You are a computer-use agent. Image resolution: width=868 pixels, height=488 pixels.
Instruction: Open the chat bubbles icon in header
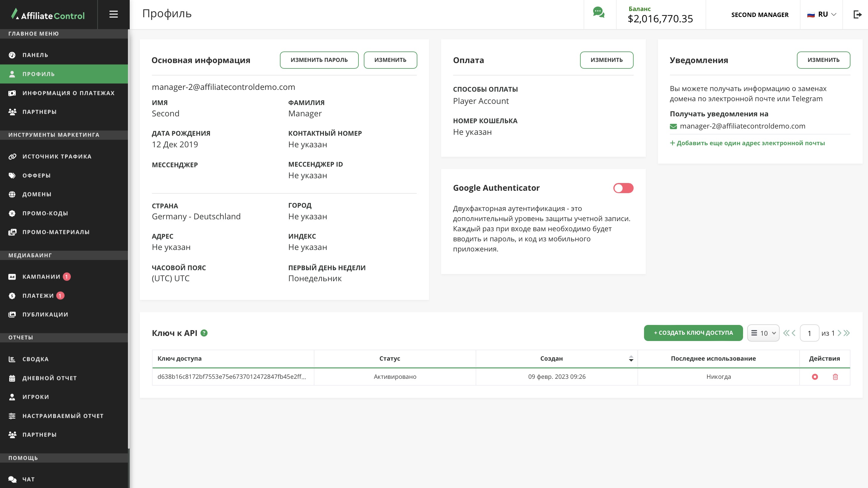(598, 13)
